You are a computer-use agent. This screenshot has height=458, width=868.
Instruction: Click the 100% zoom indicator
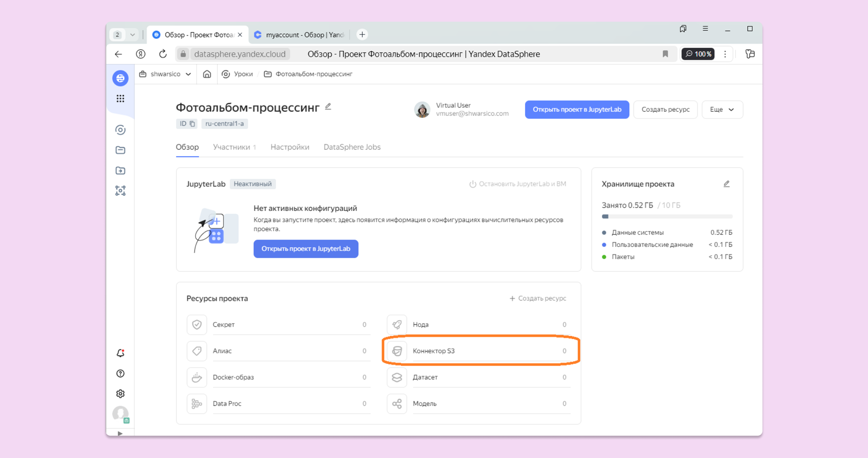698,54
